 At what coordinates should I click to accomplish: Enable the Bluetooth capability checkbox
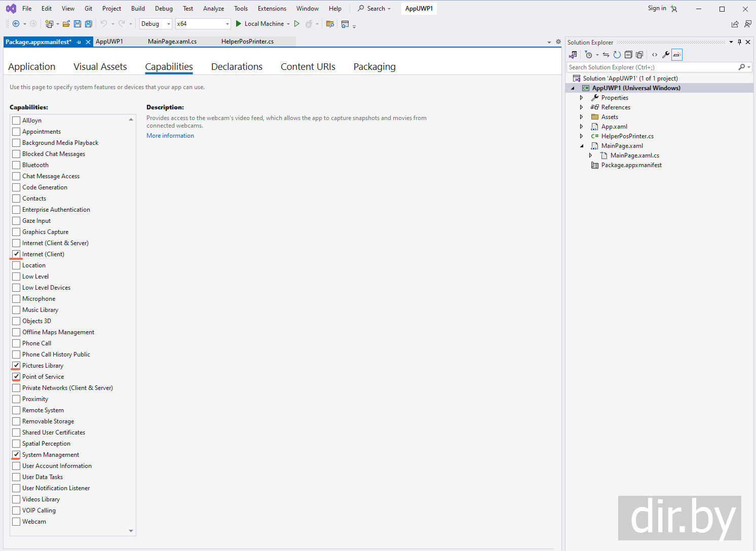[x=16, y=165]
